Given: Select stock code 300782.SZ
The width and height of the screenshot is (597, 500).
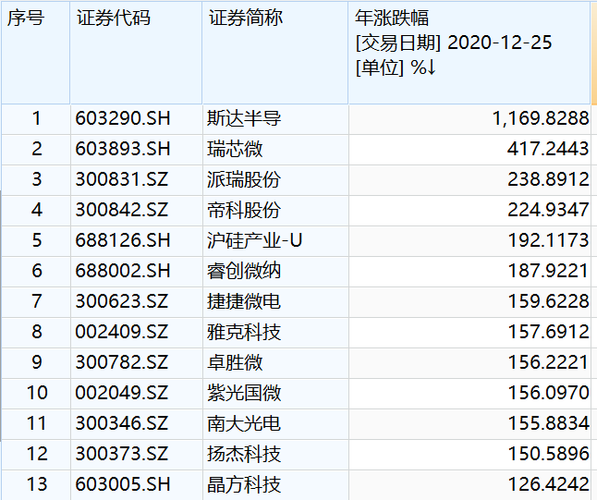Looking at the screenshot, I should click(x=122, y=362).
